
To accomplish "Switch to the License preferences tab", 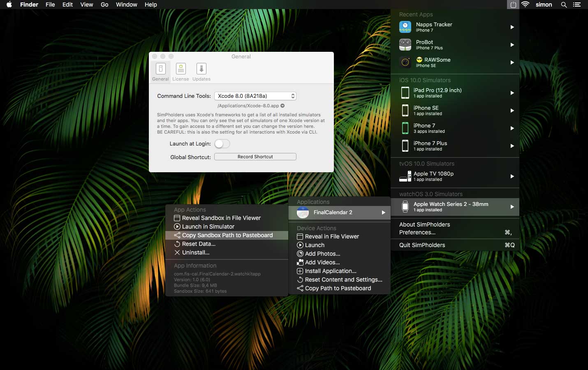I will tap(181, 72).
